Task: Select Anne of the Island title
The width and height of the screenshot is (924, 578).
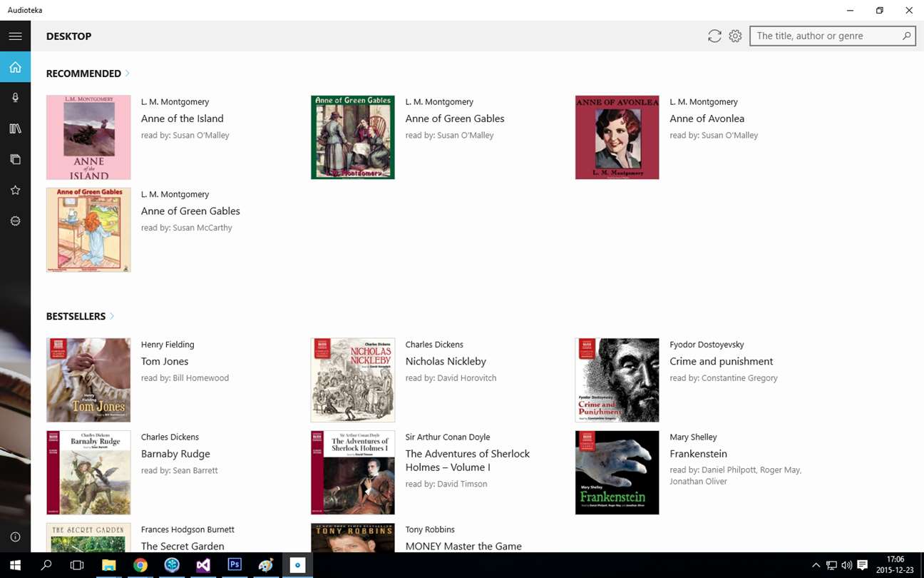Action: point(183,118)
